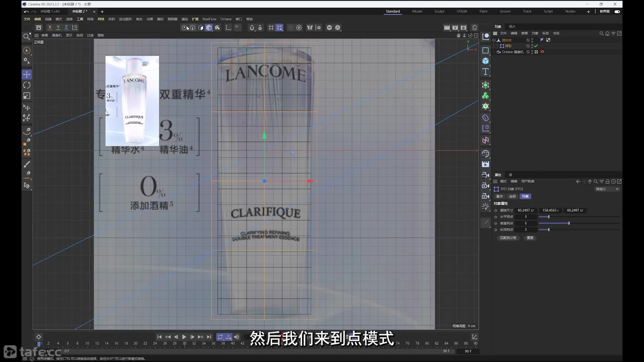Search in the Object Manager
This screenshot has width=644, height=362.
601,34
